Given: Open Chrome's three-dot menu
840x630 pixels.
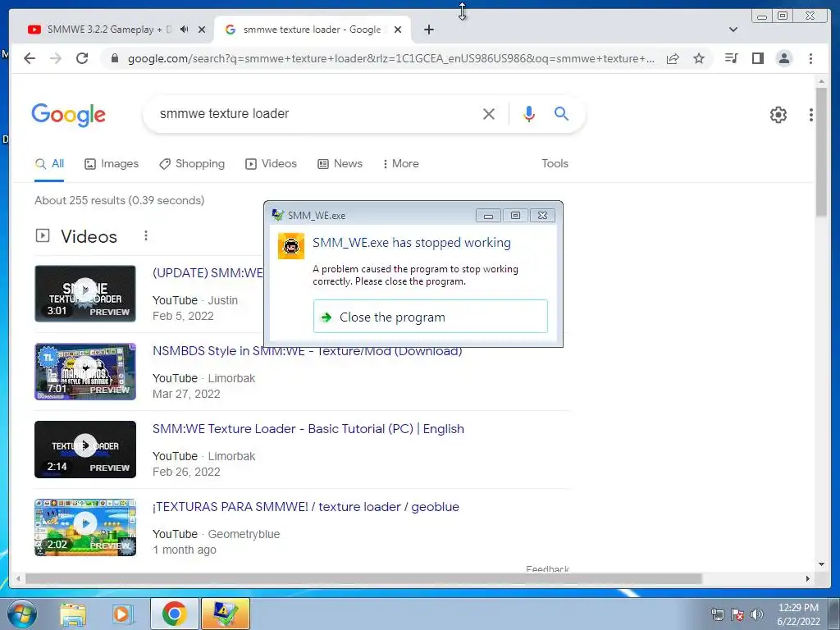Looking at the screenshot, I should [810, 58].
